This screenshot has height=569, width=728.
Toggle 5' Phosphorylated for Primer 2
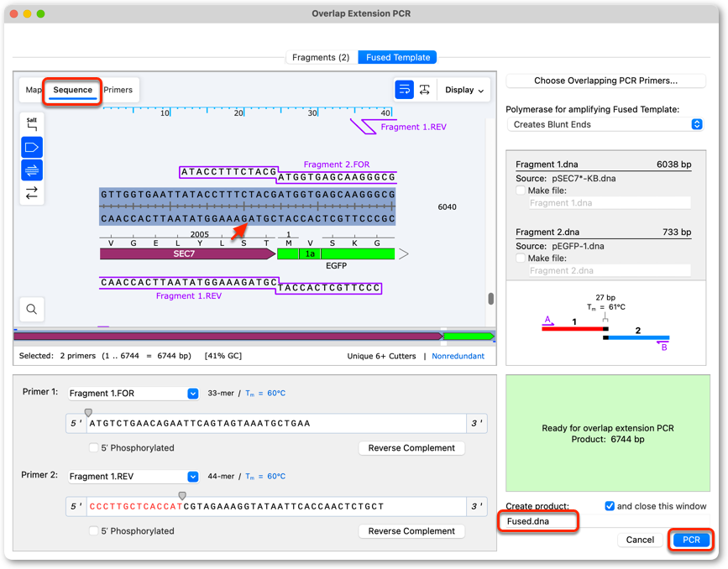(94, 531)
